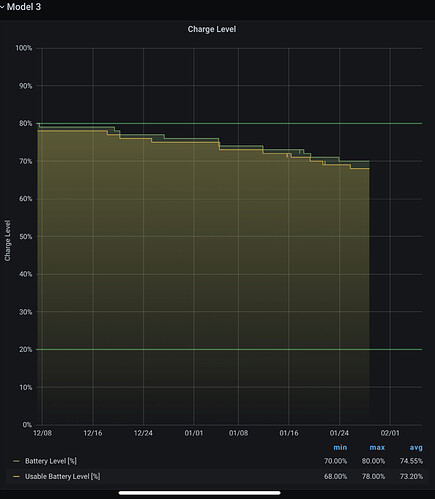Viewport: 435px width, 499px height.
Task: Collapse the Model 3 row chevron
Action: click(2, 7)
